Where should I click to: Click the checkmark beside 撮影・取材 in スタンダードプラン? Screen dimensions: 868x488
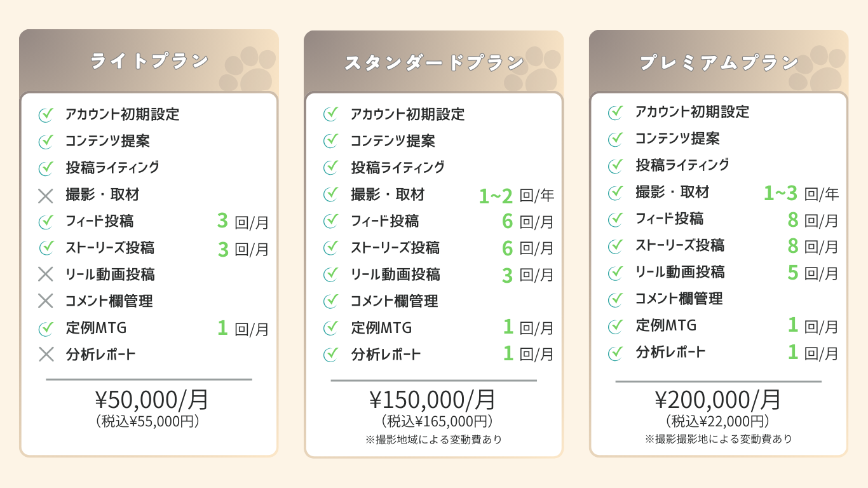[x=330, y=194]
